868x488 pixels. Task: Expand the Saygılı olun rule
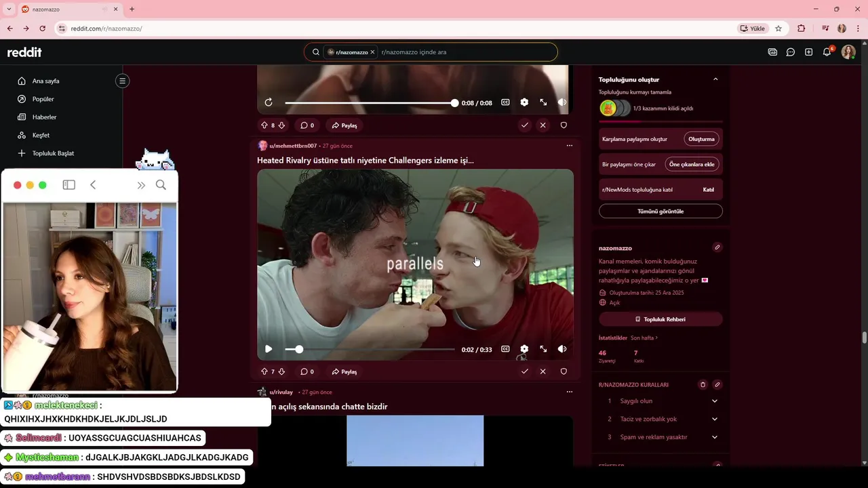coord(715,401)
